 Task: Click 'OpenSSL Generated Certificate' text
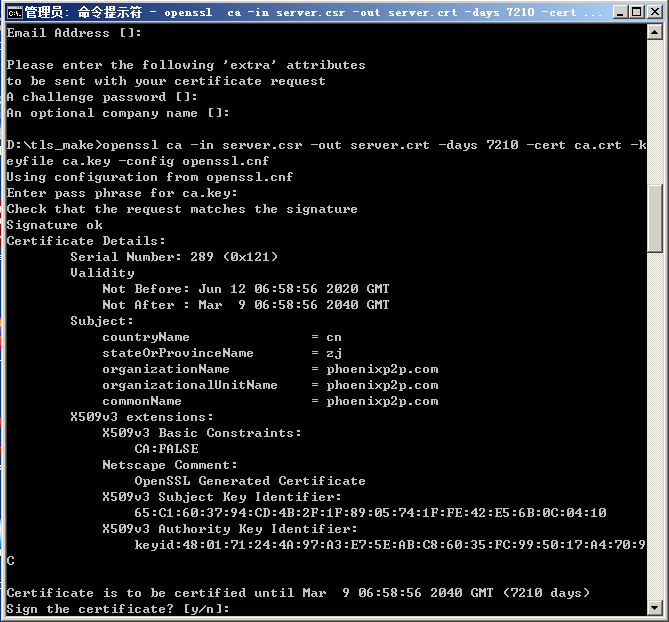tap(250, 481)
